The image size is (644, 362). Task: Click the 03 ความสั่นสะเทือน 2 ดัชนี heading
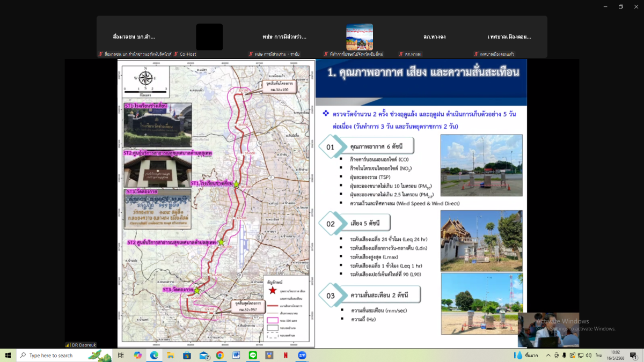370,295
